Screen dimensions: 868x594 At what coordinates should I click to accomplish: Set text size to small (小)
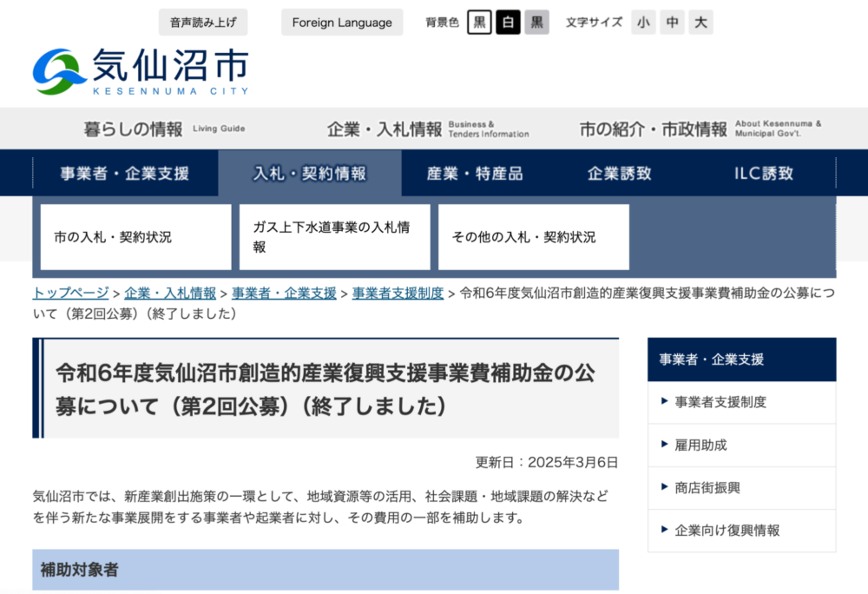tap(643, 22)
